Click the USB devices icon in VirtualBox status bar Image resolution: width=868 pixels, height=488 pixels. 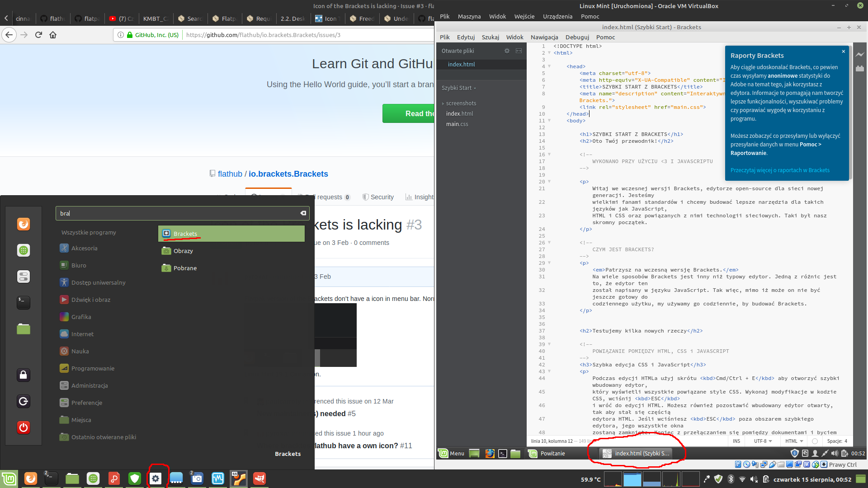coord(772,465)
